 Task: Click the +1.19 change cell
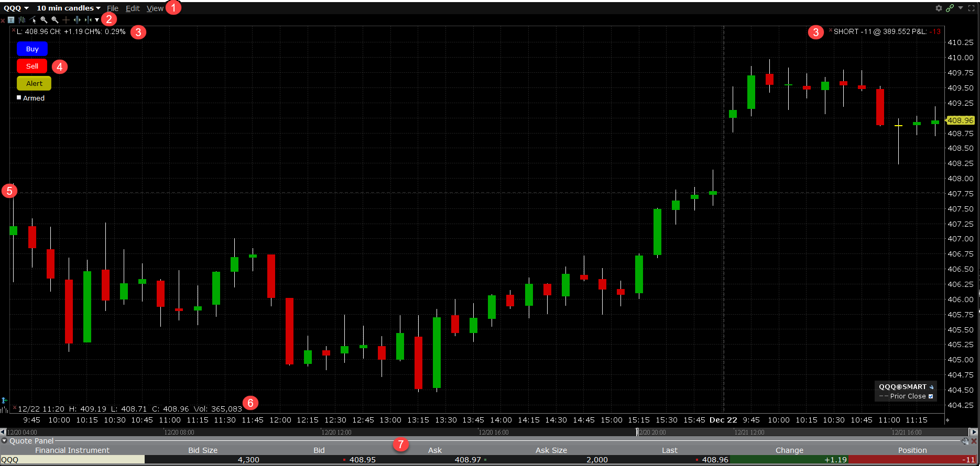[x=789, y=460]
